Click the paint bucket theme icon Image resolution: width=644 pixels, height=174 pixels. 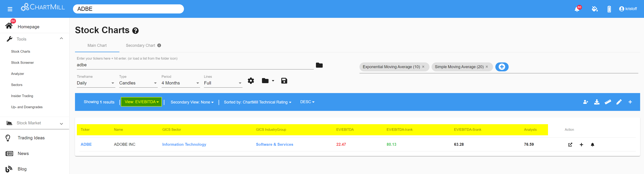point(595,9)
